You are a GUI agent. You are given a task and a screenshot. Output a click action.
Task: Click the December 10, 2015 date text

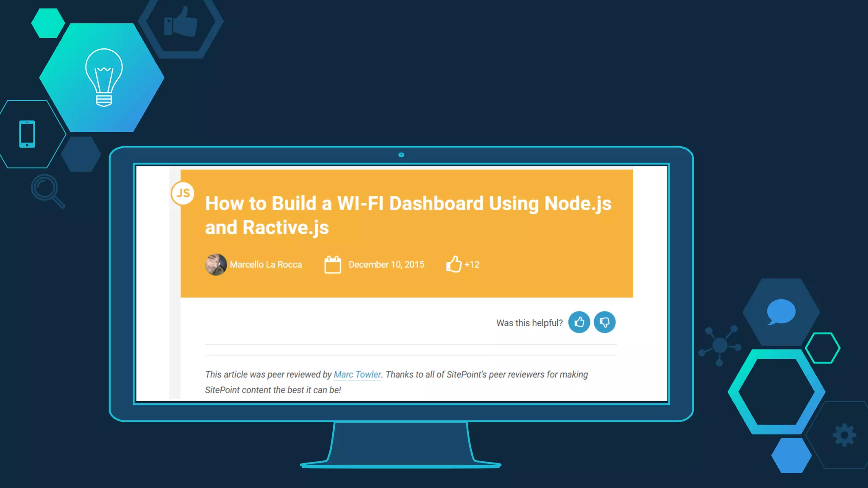tap(386, 265)
